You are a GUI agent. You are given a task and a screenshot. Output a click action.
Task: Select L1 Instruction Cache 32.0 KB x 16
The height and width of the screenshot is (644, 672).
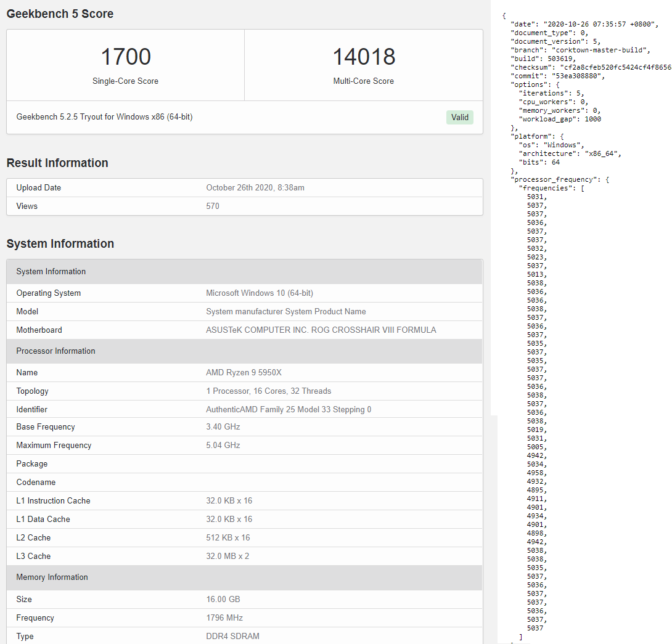click(x=229, y=500)
